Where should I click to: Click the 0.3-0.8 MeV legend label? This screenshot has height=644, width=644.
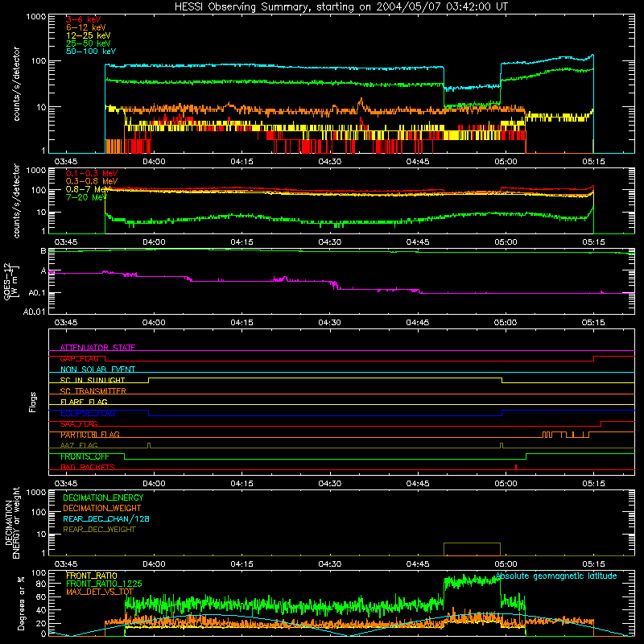coord(92,181)
